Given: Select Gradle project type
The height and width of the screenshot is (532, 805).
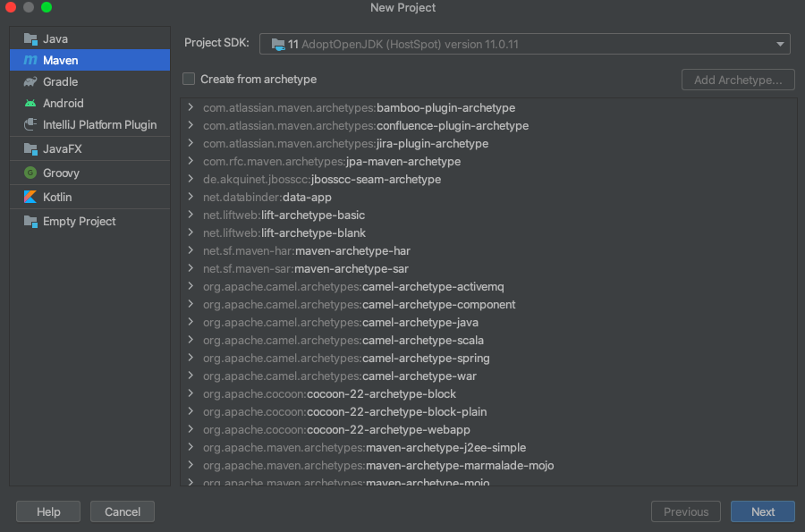Looking at the screenshot, I should [89, 81].
